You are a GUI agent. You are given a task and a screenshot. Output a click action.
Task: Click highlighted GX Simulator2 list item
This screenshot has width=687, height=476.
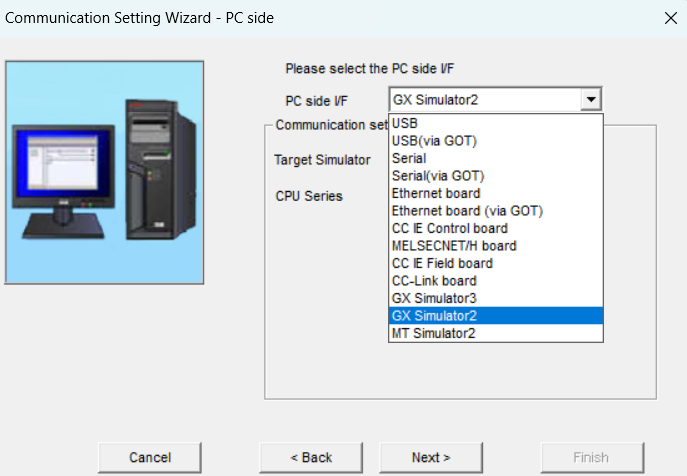click(496, 316)
